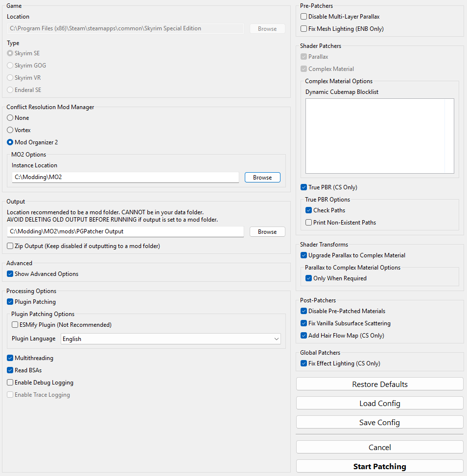The image size is (467, 476).
Task: Enable Debug Logging
Action: (x=10, y=382)
